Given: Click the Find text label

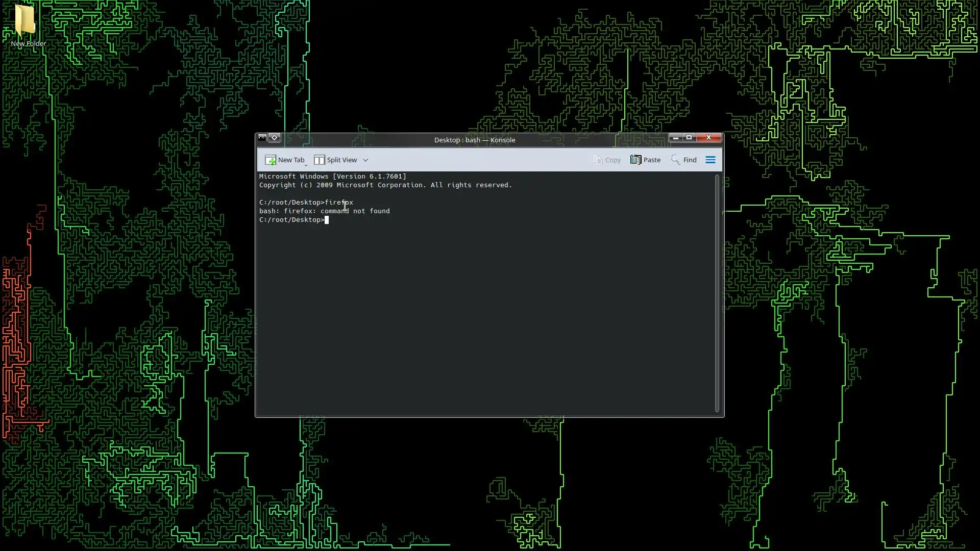Looking at the screenshot, I should coord(690,160).
